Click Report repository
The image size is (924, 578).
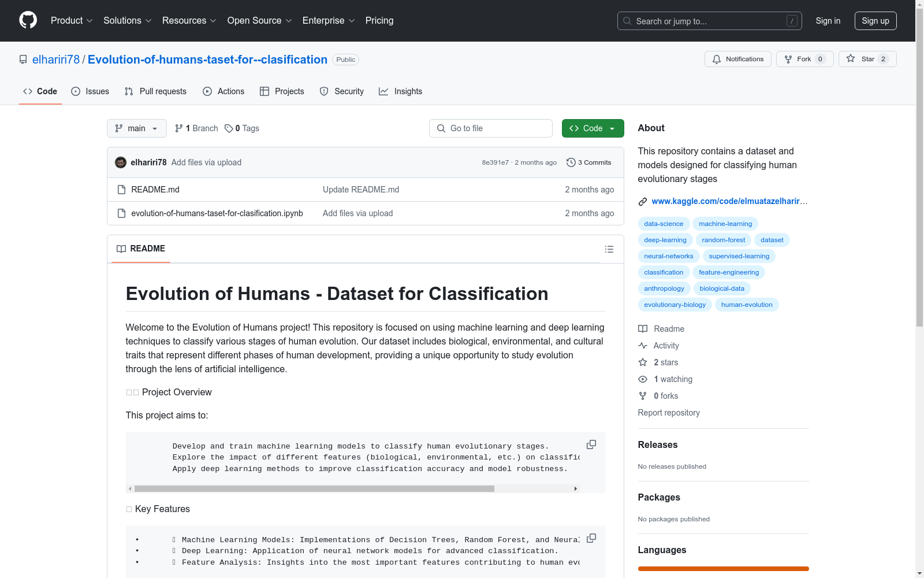pos(669,413)
